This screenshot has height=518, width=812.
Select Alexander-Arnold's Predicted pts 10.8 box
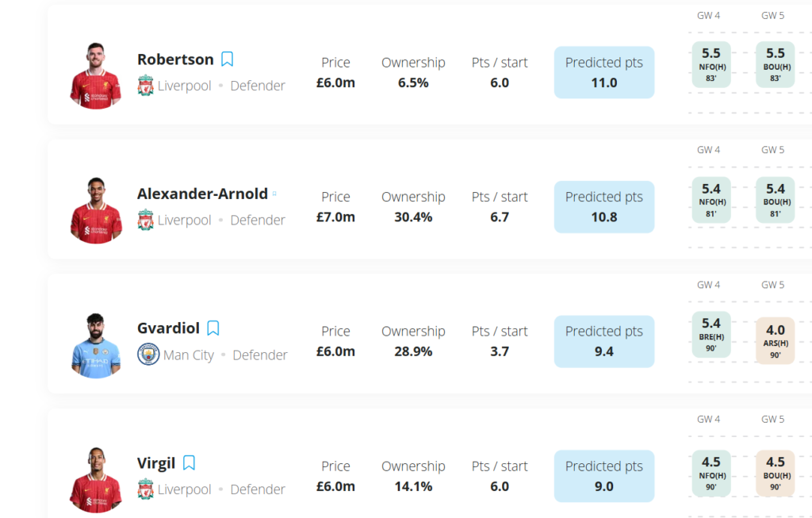(604, 207)
